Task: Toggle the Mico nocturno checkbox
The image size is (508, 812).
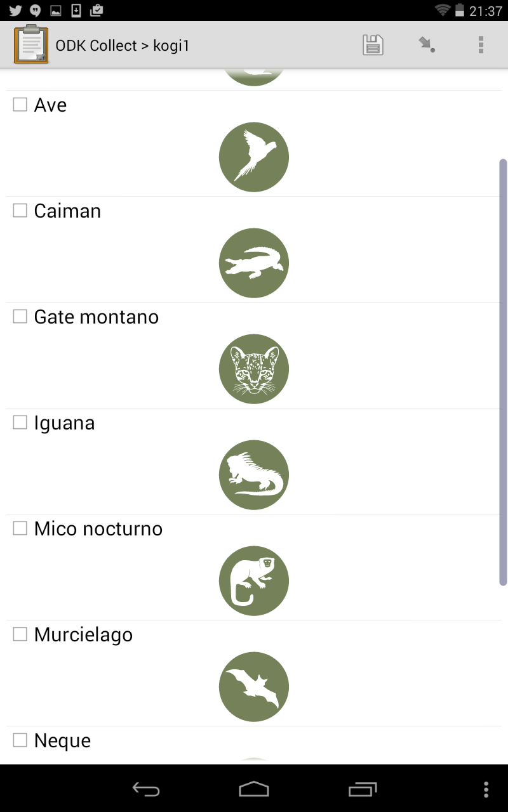Action: [20, 528]
